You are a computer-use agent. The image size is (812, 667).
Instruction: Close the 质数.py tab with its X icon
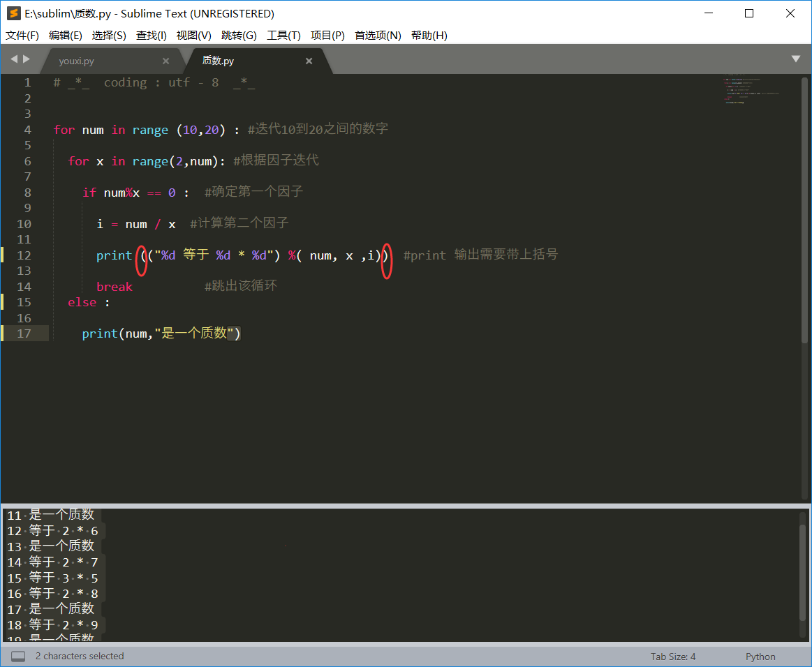pyautogui.click(x=309, y=61)
